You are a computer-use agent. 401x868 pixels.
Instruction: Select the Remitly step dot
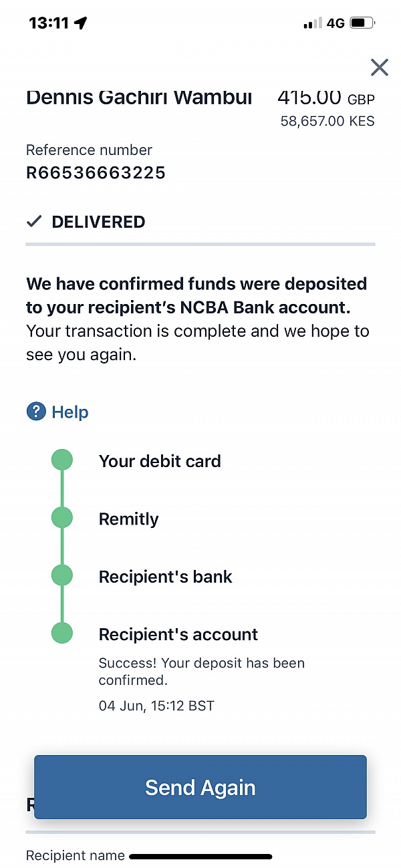(x=62, y=518)
